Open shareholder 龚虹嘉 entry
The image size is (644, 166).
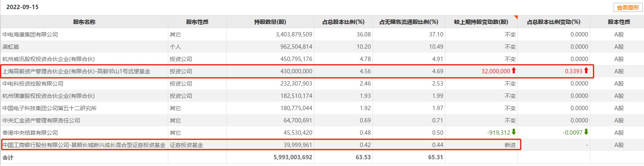pos(11,47)
